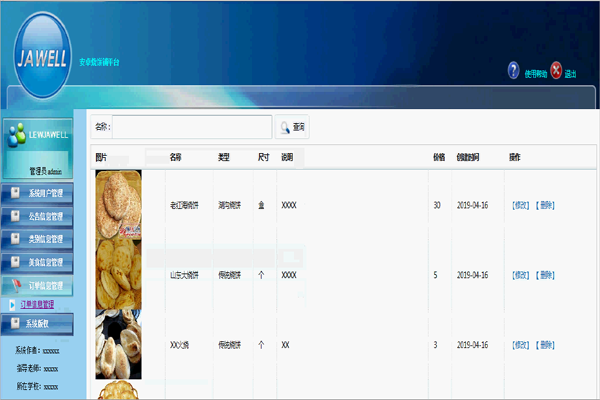The image size is (600, 400).
Task: Click 修改 for the XX火烧 row
Action: pyautogui.click(x=520, y=345)
